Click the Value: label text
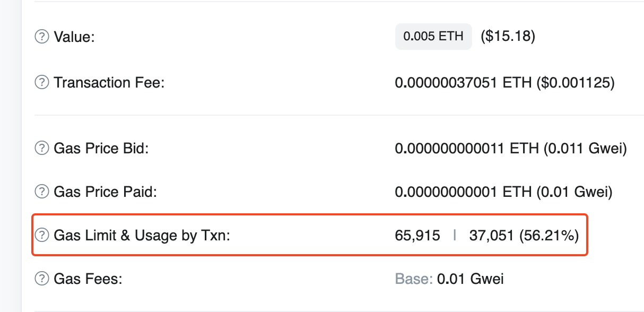Viewport: 644px width, 312px height. 74,37
